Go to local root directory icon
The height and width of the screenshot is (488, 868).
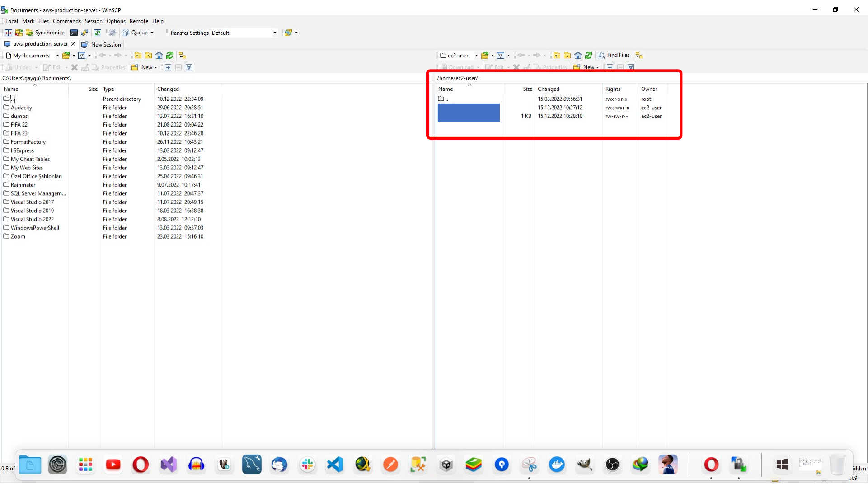click(x=148, y=55)
